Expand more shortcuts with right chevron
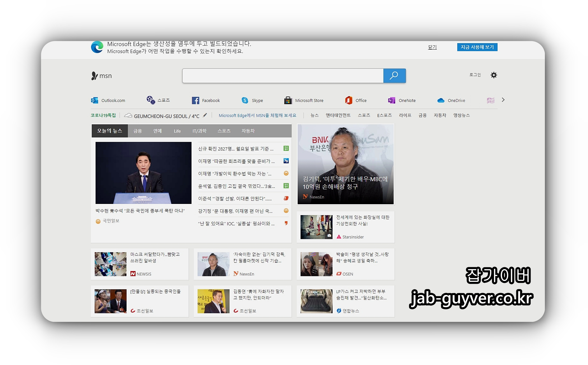This screenshot has width=588, height=365. (x=503, y=100)
